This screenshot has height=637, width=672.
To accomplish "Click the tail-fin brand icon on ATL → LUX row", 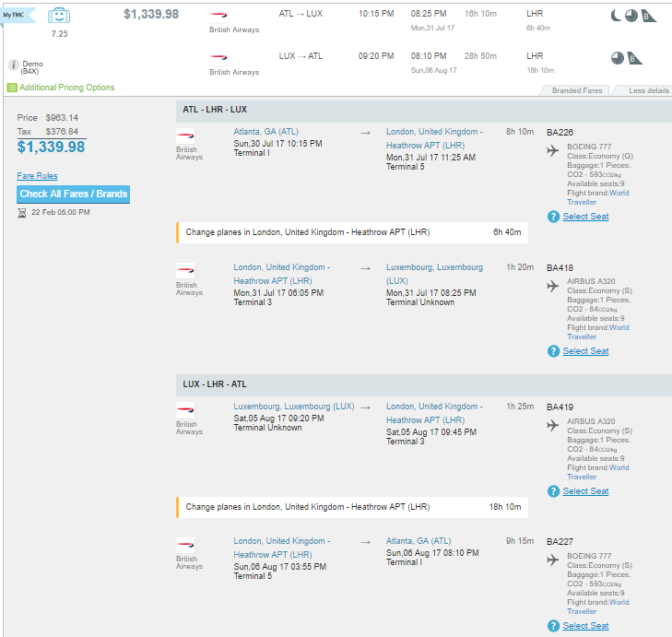I will 648,16.
